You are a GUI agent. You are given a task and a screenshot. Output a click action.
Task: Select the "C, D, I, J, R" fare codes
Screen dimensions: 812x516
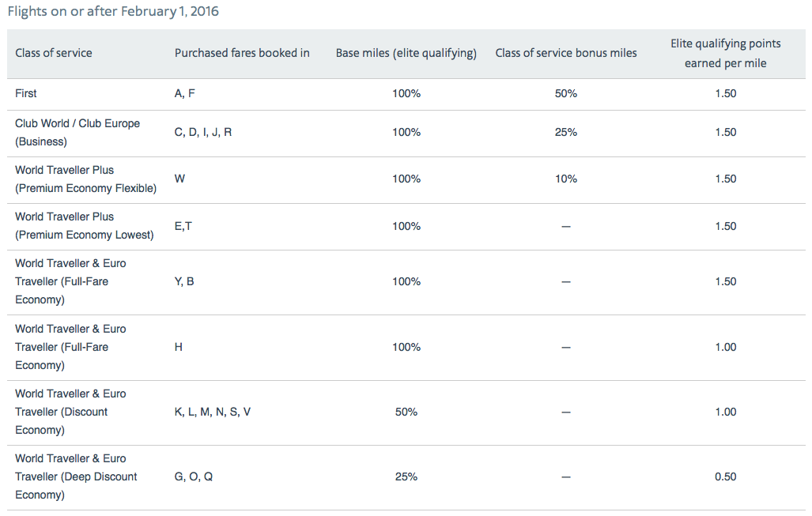tap(203, 132)
